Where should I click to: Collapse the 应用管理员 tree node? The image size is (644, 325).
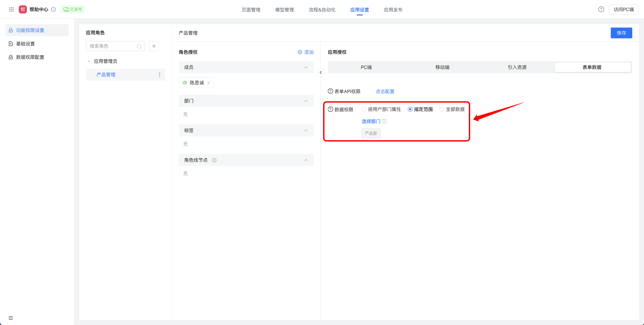pos(89,61)
